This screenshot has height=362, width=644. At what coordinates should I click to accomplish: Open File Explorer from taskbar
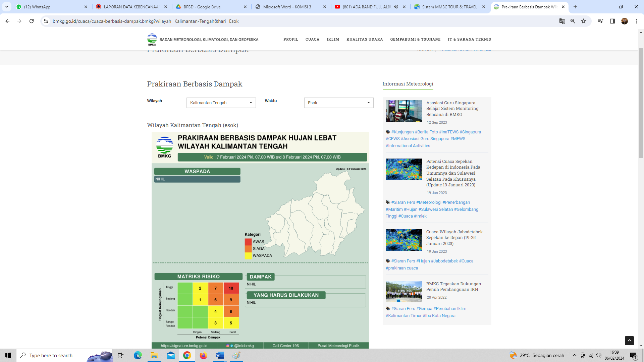(x=154, y=355)
